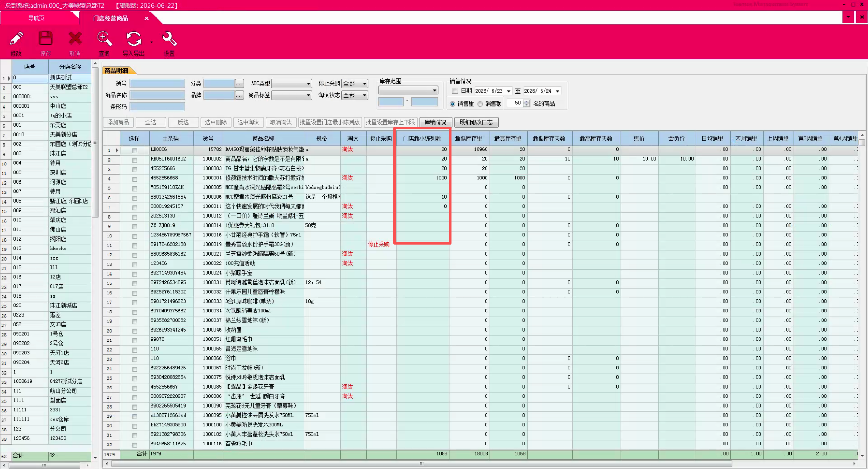Click the 修改 (Edit) pencil icon
This screenshot has width=868, height=469.
[16, 39]
